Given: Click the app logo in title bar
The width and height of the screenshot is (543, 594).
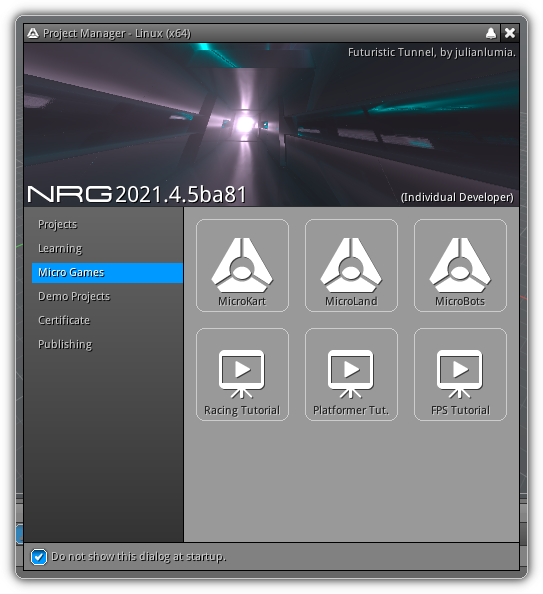Looking at the screenshot, I should click(33, 33).
